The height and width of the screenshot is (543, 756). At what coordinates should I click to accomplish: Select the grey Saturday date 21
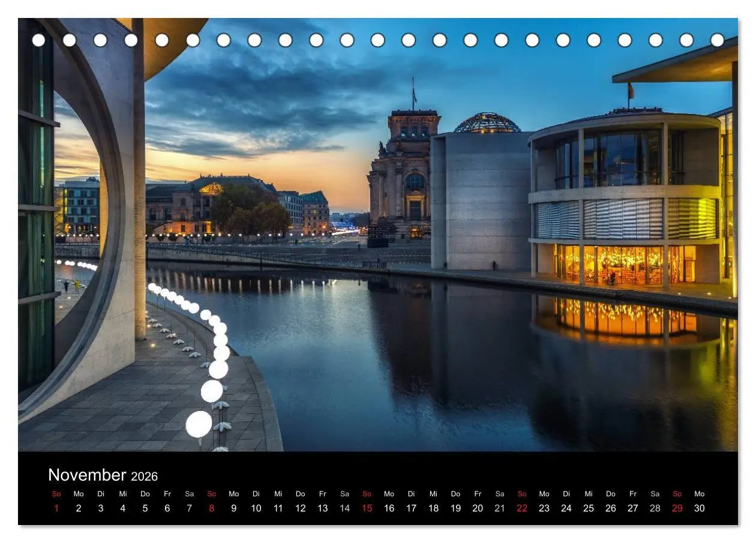click(x=500, y=508)
